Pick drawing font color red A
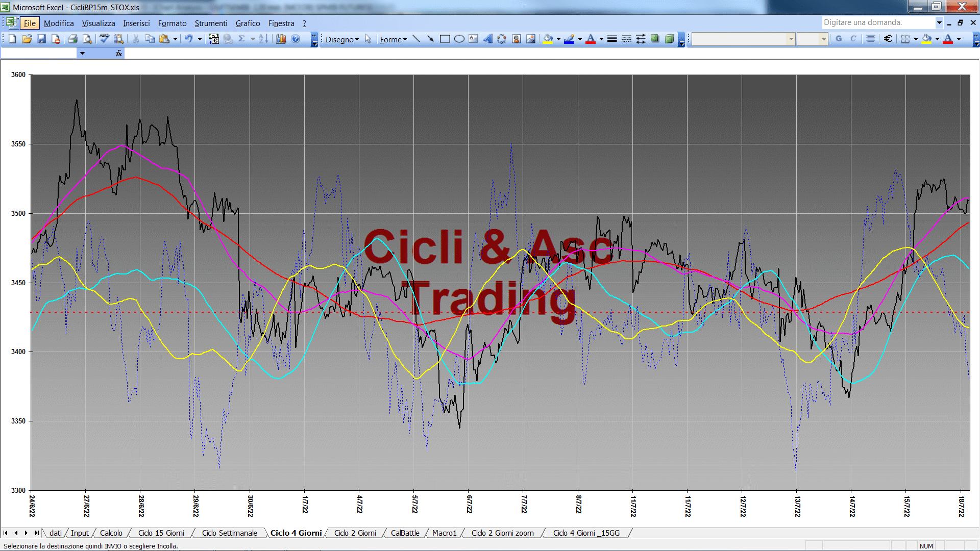Viewport: 980px width, 551px height. (x=591, y=39)
